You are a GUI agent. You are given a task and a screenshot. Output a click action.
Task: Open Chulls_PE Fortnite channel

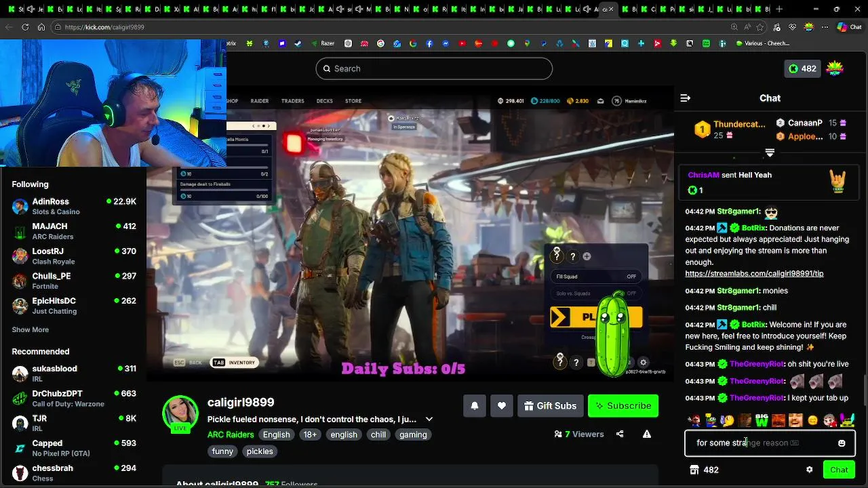(73, 281)
